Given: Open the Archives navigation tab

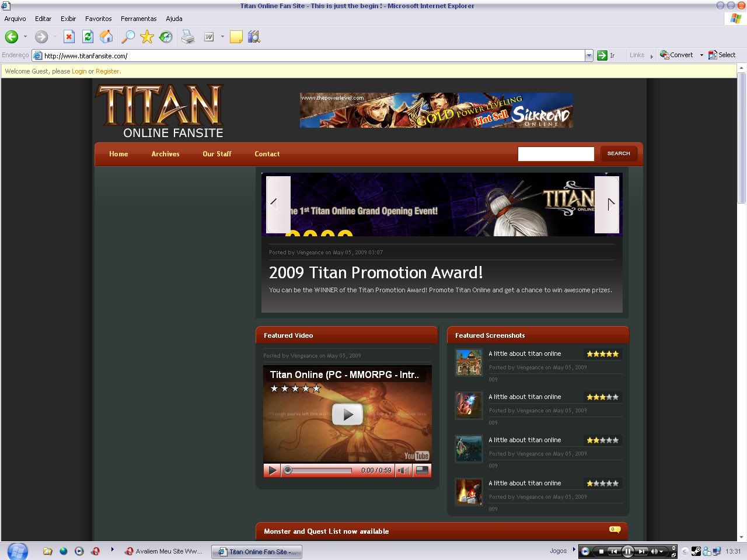Looking at the screenshot, I should [x=165, y=154].
